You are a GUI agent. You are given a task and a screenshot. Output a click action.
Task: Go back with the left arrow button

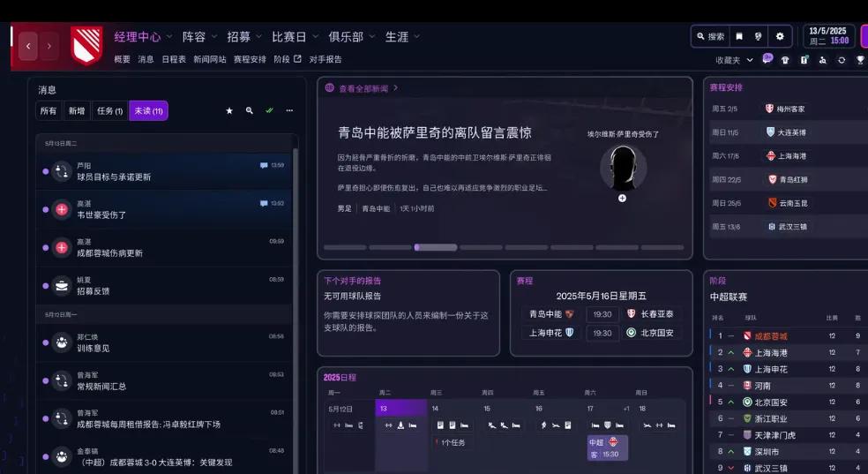28,46
